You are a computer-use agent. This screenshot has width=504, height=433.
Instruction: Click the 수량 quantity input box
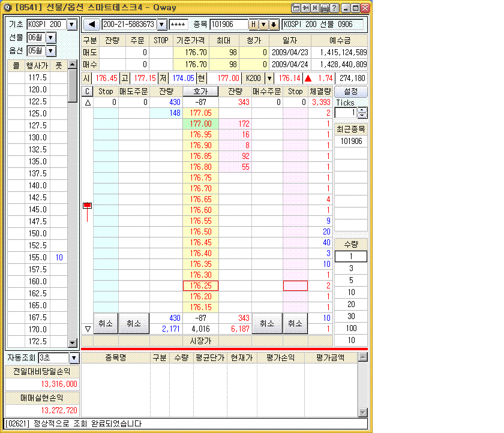pyautogui.click(x=350, y=256)
